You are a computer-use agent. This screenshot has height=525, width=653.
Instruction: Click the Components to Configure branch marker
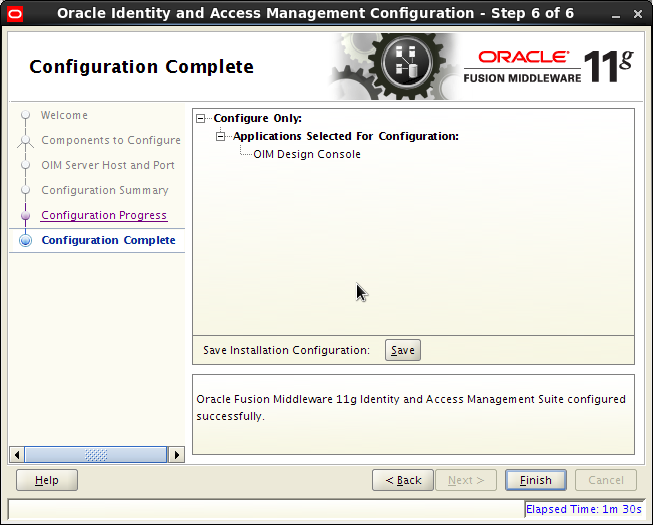pos(25,141)
